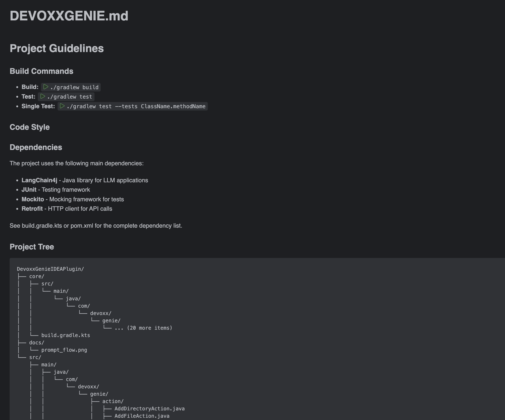Click AddDirectoryAction.java in the tree
This screenshot has height=420, width=505.
click(149, 409)
